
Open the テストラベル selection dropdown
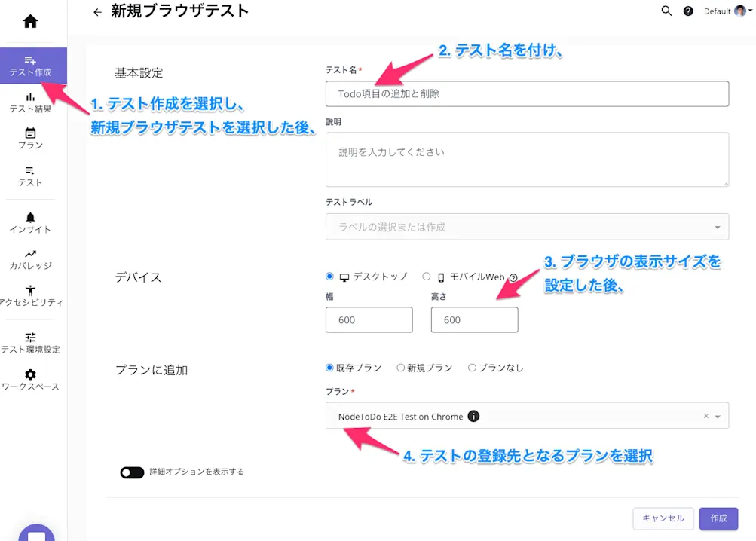pyautogui.click(x=527, y=227)
